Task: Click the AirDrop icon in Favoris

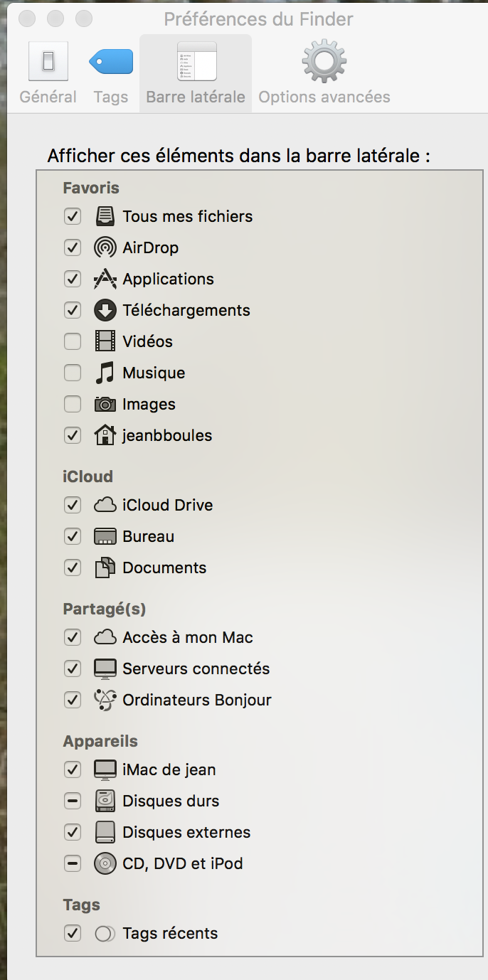Action: (x=105, y=247)
